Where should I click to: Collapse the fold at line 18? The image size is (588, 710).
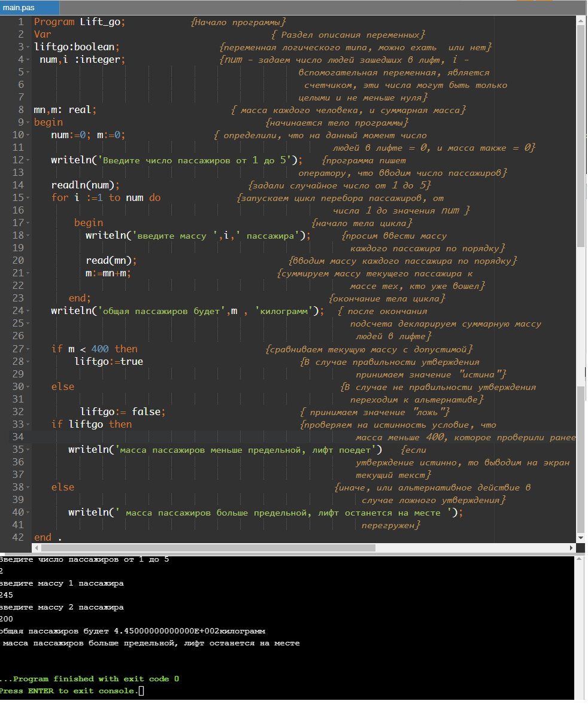point(28,236)
